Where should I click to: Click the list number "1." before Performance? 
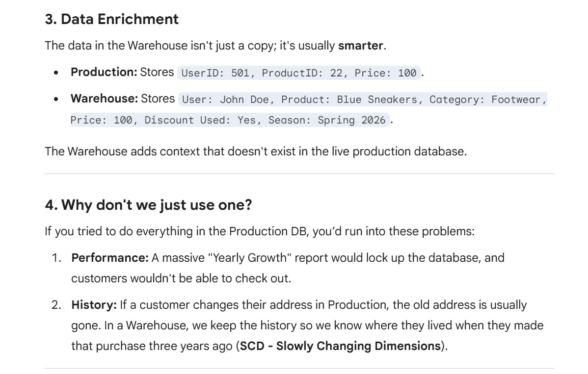[x=57, y=258]
